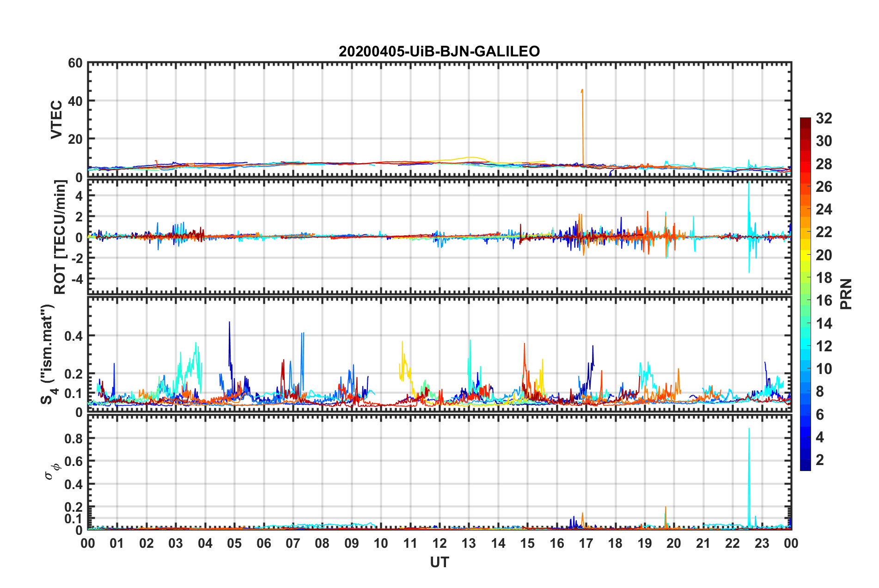Click the colorbar tick label 22

click(824, 232)
